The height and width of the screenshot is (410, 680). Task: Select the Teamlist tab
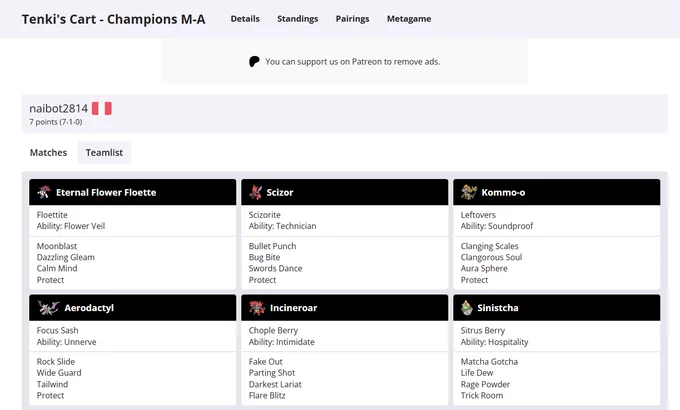(x=104, y=152)
